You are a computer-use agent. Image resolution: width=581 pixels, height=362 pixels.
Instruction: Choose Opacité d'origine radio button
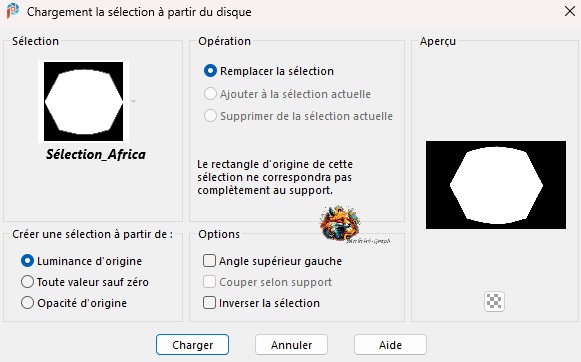pos(27,303)
